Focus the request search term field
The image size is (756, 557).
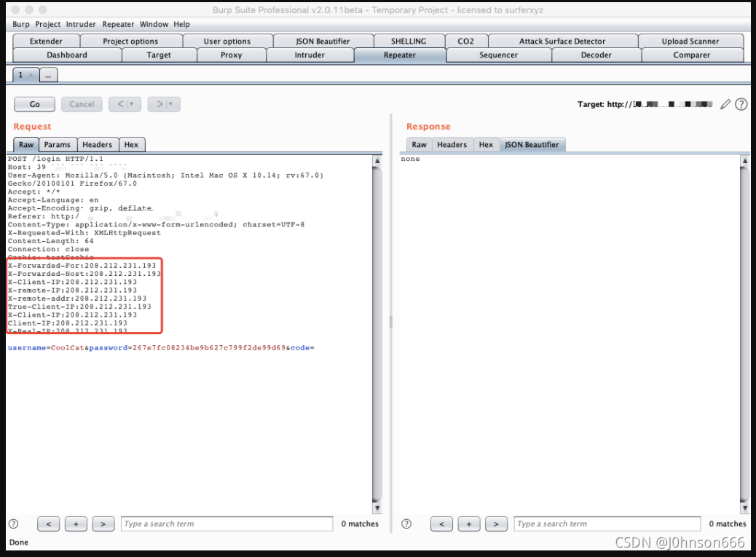coord(227,524)
